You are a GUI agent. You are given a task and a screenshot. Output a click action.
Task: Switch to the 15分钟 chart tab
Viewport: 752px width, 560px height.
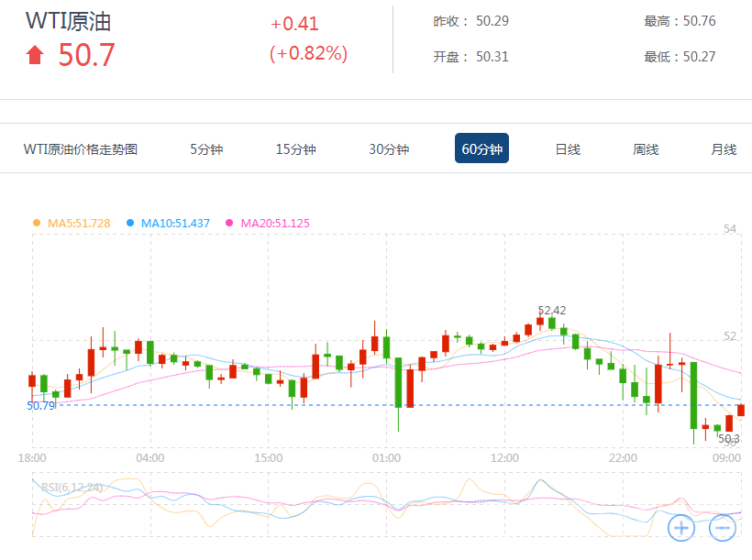(x=295, y=149)
